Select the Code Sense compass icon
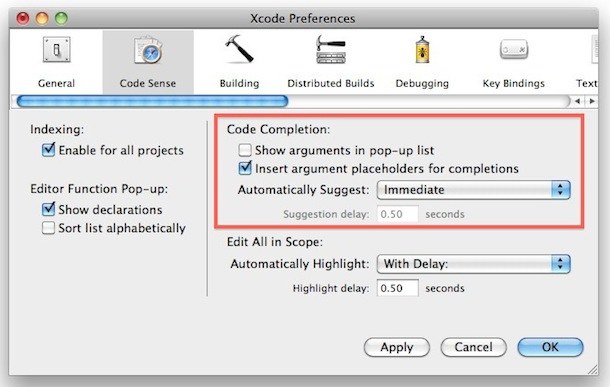610x387 pixels. (x=148, y=51)
